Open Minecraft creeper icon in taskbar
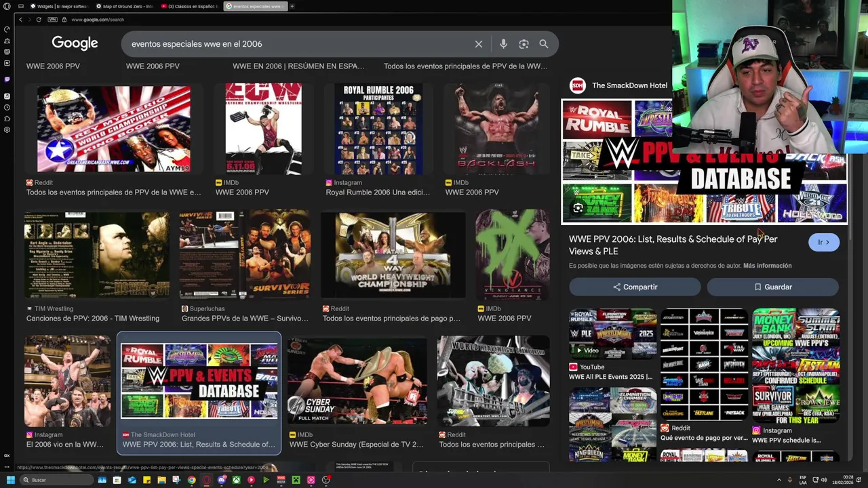This screenshot has width=868, height=488. [x=296, y=480]
